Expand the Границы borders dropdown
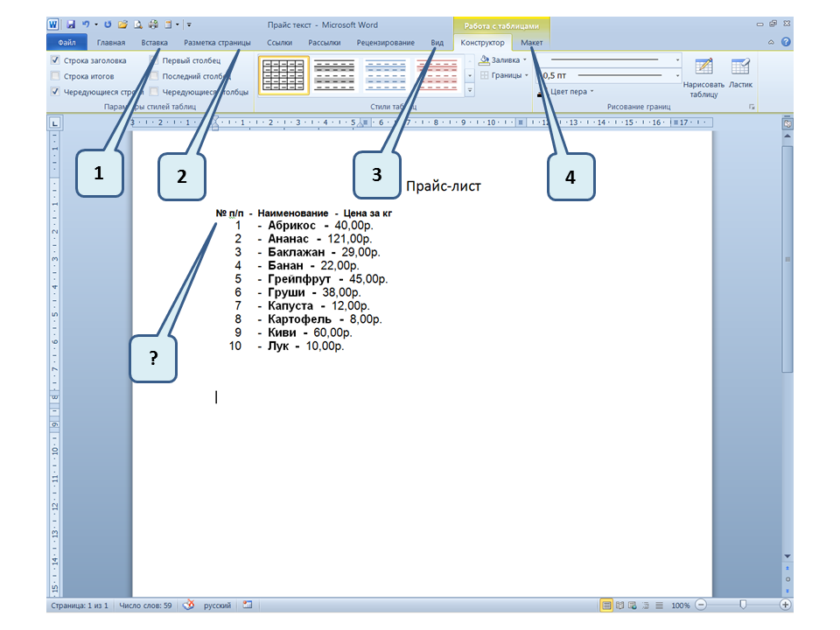Viewport: 840px width, 630px height. [504, 75]
